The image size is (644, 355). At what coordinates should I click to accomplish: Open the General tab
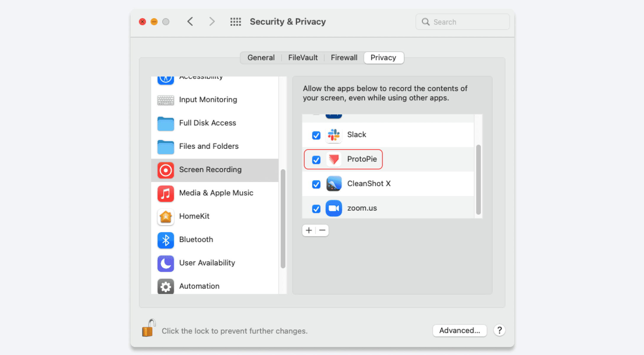click(261, 57)
